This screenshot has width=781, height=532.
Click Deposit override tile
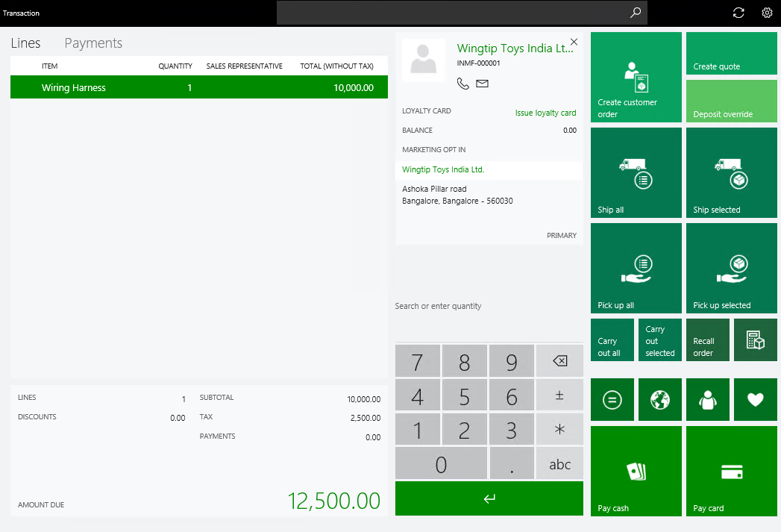pos(731,101)
